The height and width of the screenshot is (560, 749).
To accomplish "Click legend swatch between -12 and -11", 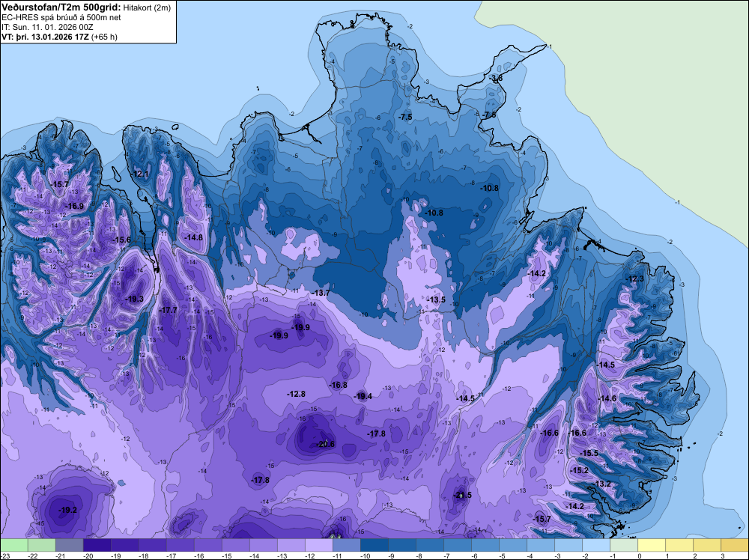I will tap(318, 545).
